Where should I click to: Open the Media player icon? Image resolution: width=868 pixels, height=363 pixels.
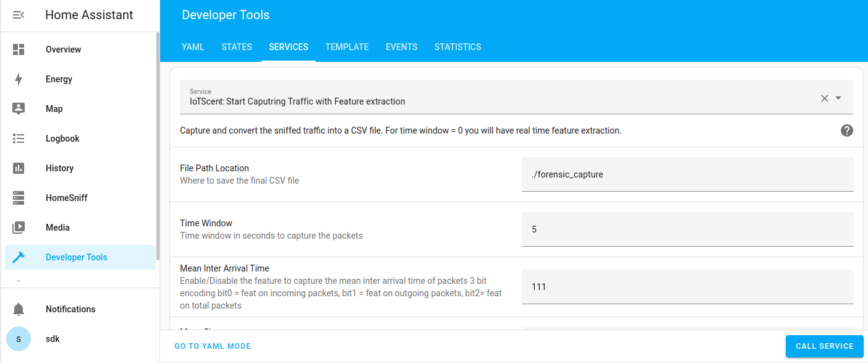click(19, 228)
